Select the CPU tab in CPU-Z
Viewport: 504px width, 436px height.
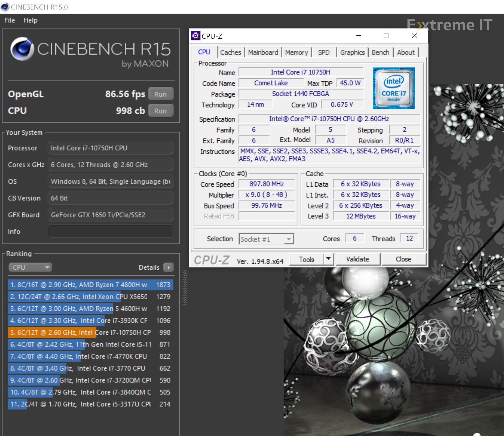coord(204,52)
